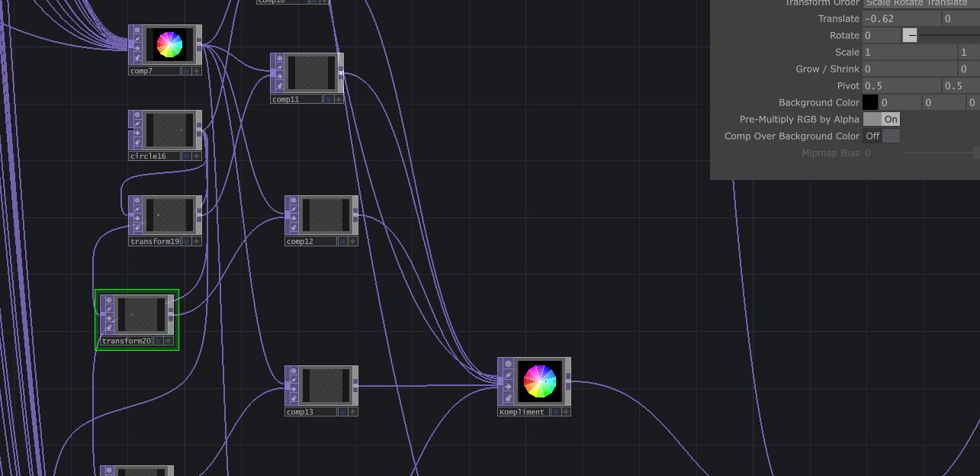Toggle the blue display flag on comp11

coord(328,99)
